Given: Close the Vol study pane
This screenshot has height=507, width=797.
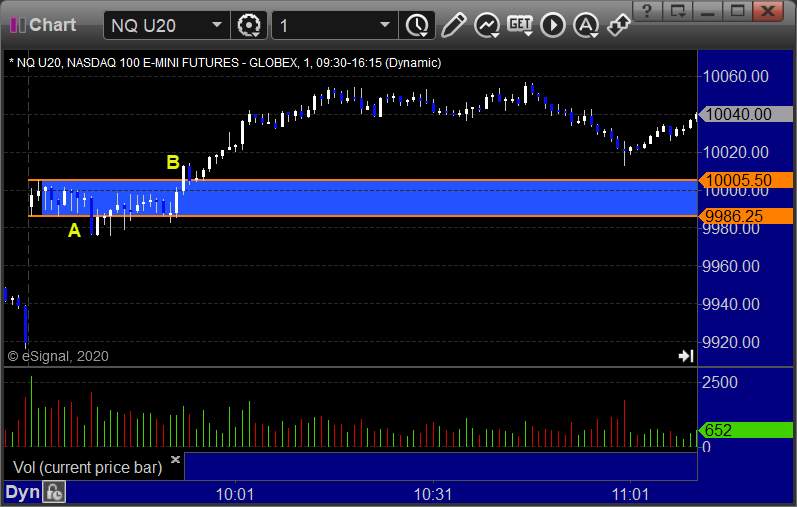Looking at the screenshot, I should click(x=175, y=459).
